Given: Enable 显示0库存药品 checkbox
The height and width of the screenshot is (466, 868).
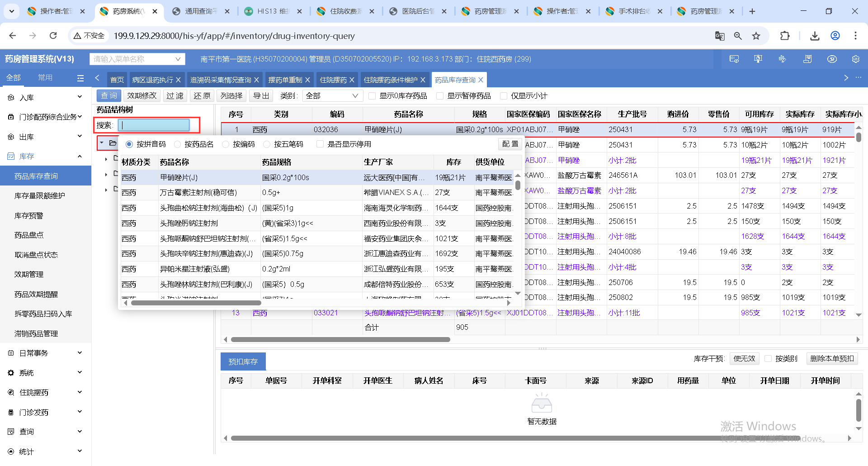Looking at the screenshot, I should pyautogui.click(x=372, y=96).
